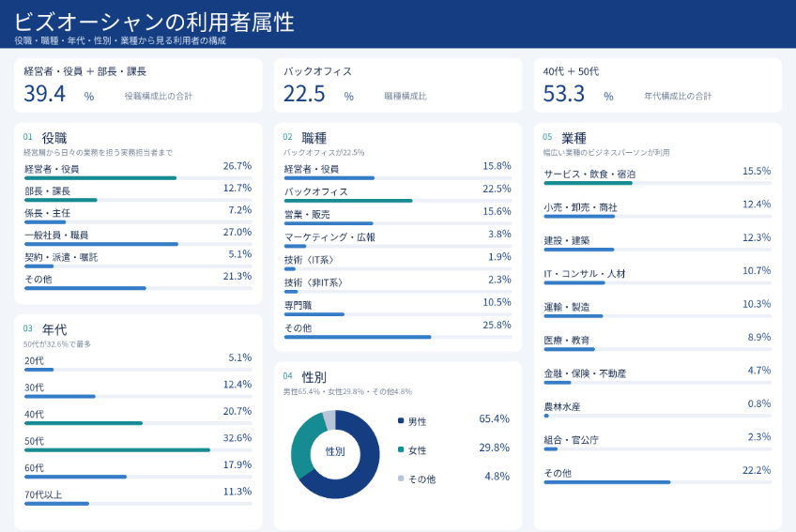Click the 65.4% 男性 value
The width and height of the screenshot is (796, 532).
pos(495,418)
